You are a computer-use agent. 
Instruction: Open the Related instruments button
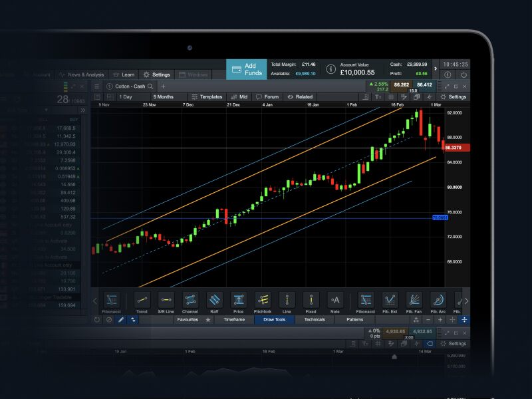pyautogui.click(x=300, y=97)
